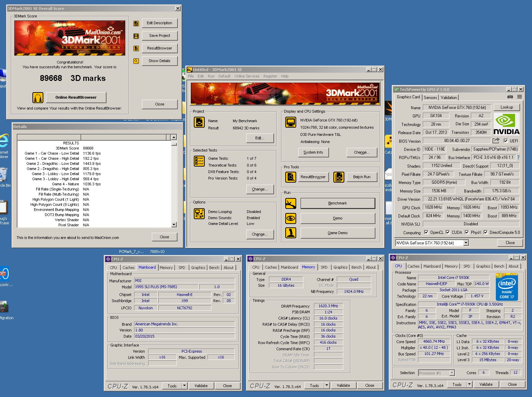Open SPD tab in Mainboard CPU-Z window

click(182, 268)
